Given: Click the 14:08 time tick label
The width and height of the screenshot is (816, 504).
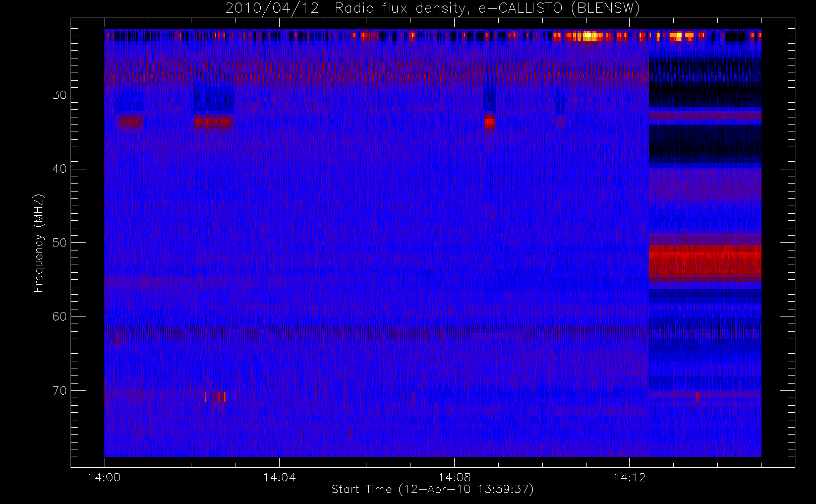Looking at the screenshot, I should coord(454,477).
